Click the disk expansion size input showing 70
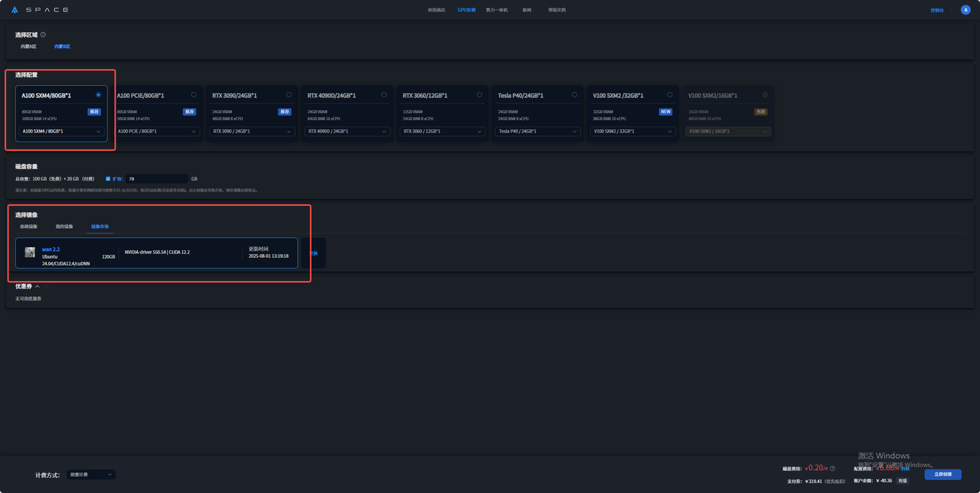This screenshot has width=980, height=493. click(x=157, y=178)
